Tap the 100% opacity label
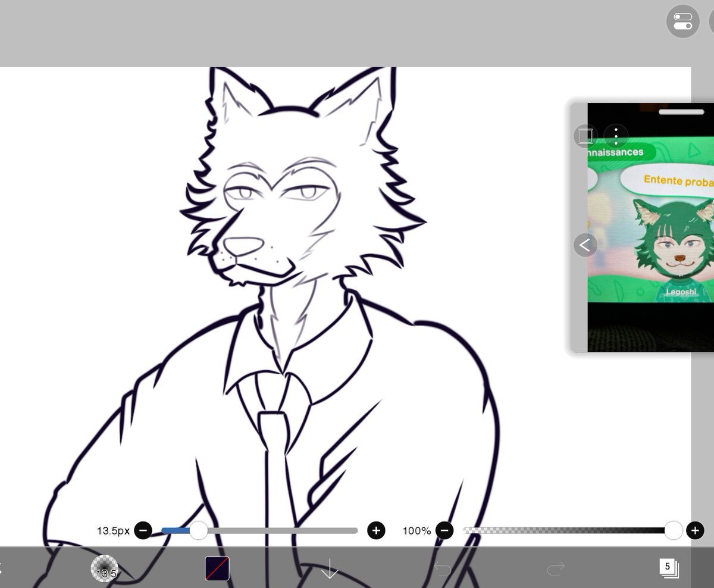 coord(416,530)
